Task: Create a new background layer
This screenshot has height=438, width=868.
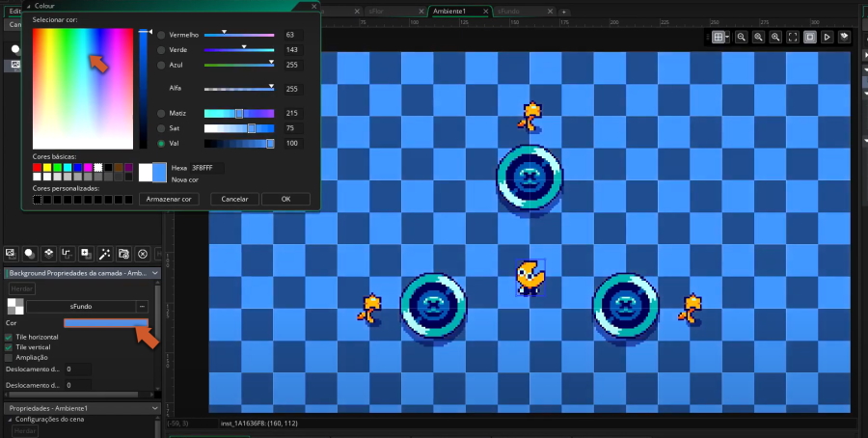Action: pyautogui.click(x=11, y=254)
